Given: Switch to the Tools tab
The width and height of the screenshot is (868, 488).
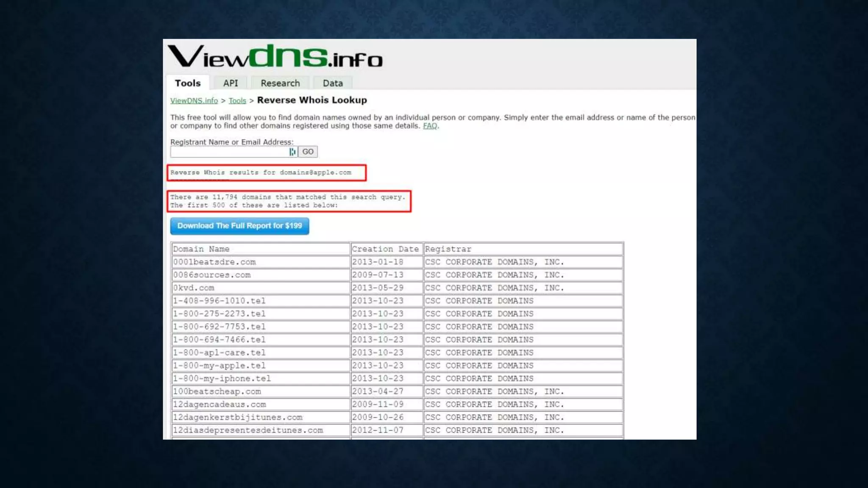Looking at the screenshot, I should pyautogui.click(x=187, y=83).
